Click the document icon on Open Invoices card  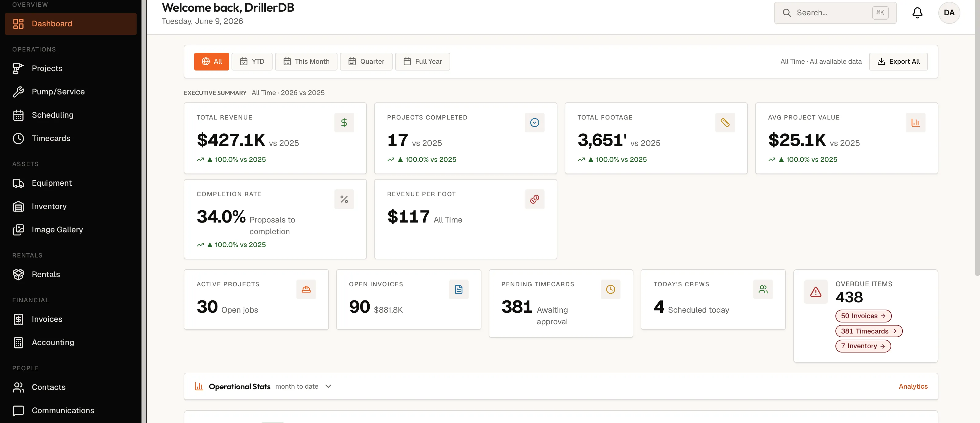tap(458, 289)
